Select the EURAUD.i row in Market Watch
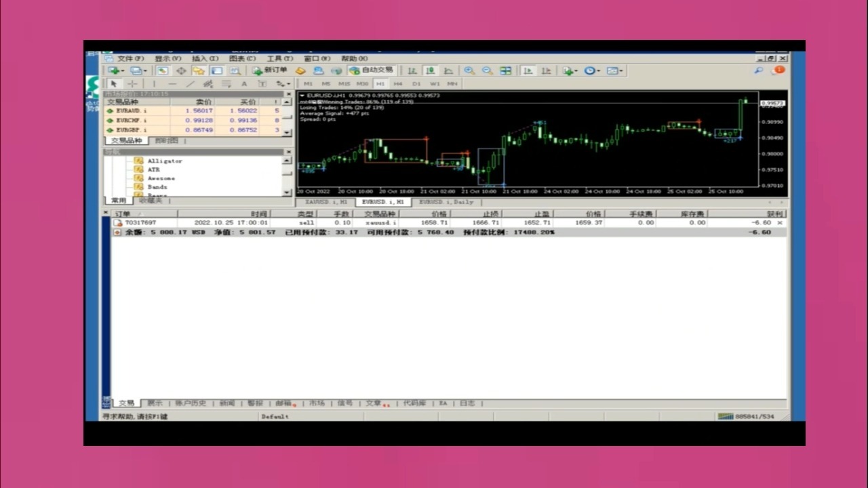The width and height of the screenshot is (868, 488). [193, 110]
